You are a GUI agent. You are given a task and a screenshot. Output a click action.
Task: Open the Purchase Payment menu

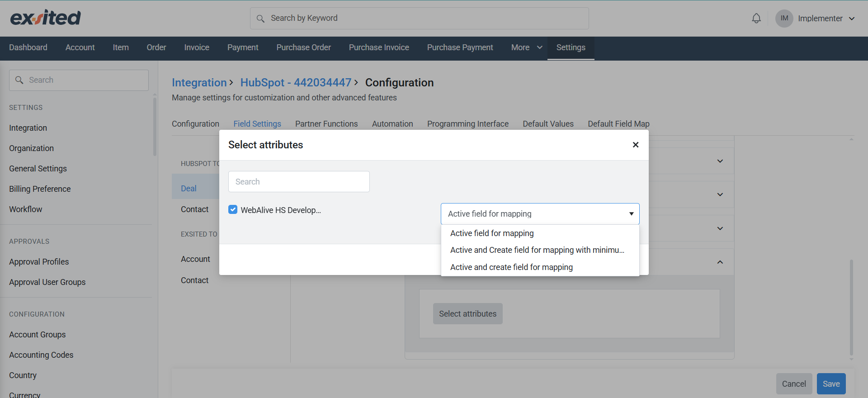coord(460,47)
